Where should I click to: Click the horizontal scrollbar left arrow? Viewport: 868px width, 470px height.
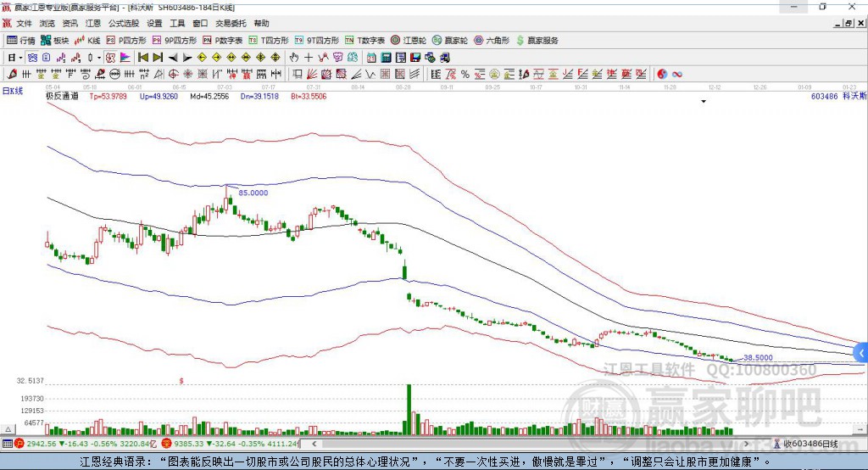point(314,444)
